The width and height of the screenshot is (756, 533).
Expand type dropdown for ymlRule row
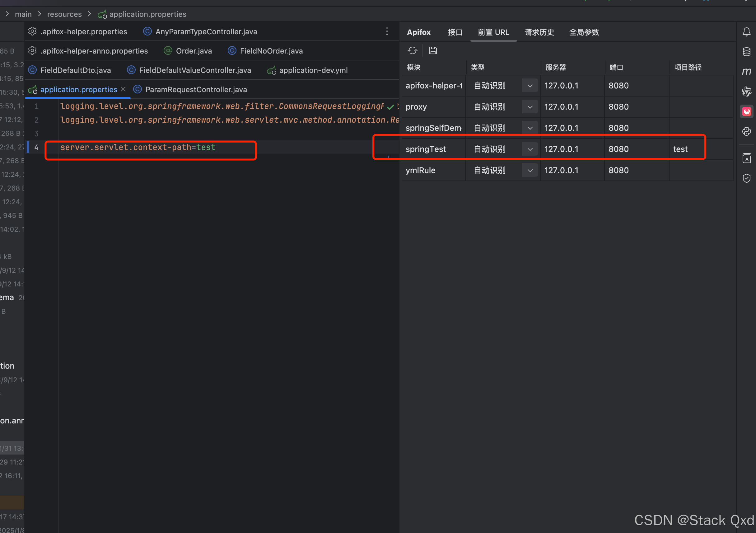[530, 170]
